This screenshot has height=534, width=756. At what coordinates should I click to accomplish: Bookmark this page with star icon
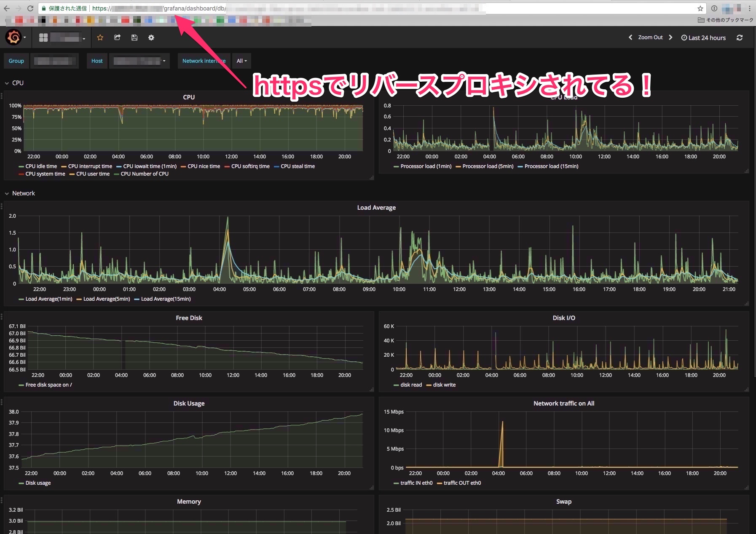pyautogui.click(x=700, y=8)
